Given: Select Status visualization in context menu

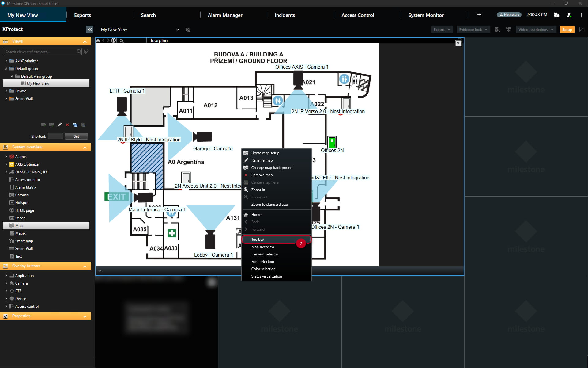Looking at the screenshot, I should tap(276, 276).
